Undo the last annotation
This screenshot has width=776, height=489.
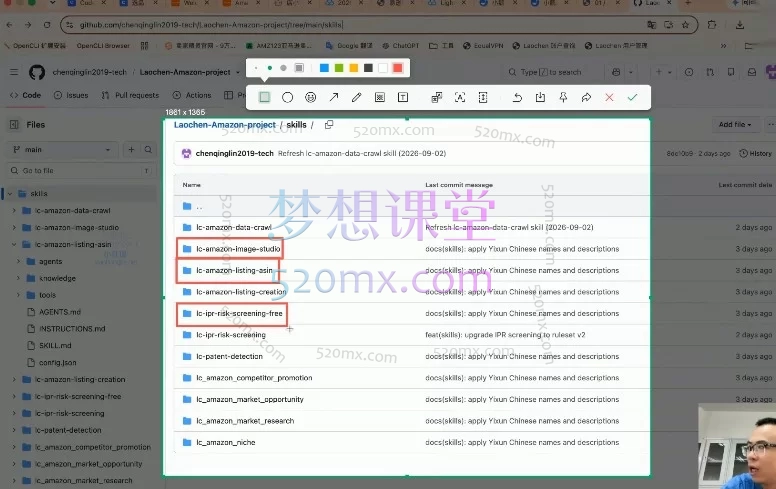517,98
